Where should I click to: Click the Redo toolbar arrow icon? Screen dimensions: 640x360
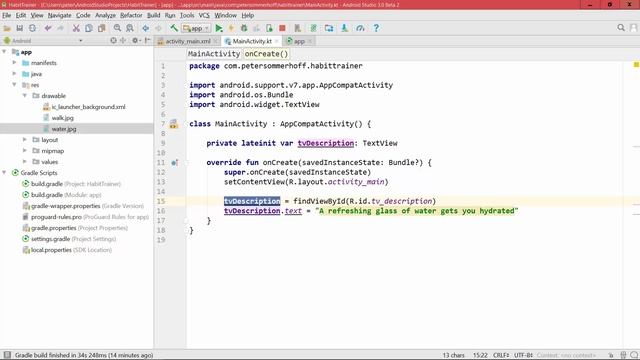[60, 28]
